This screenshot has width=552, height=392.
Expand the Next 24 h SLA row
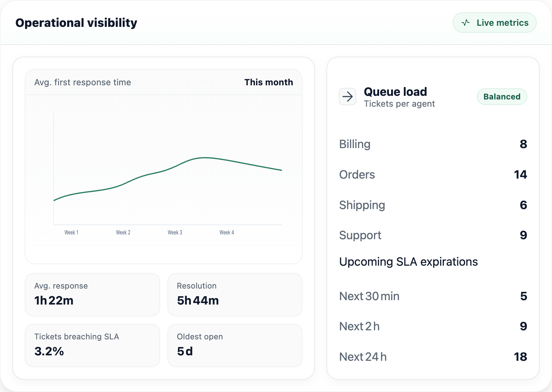pyautogui.click(x=432, y=356)
